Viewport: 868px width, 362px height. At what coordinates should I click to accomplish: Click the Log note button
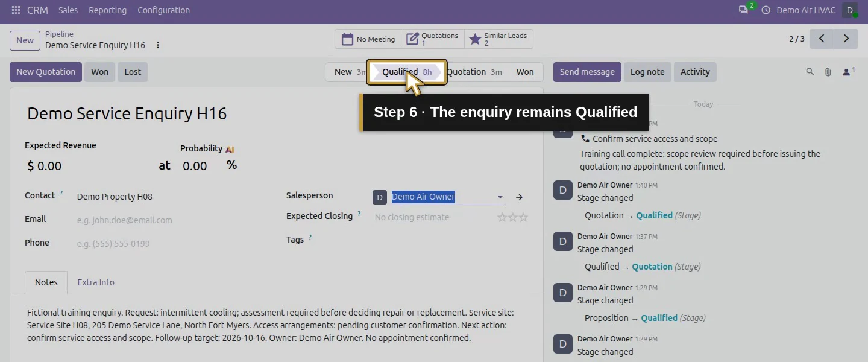(647, 72)
